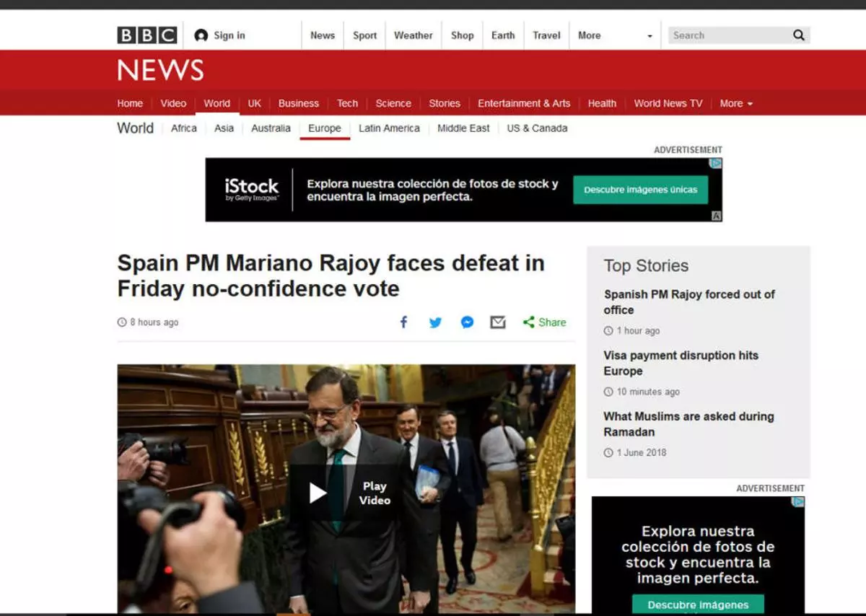Click the BBC logo
866x616 pixels.
pyautogui.click(x=146, y=35)
